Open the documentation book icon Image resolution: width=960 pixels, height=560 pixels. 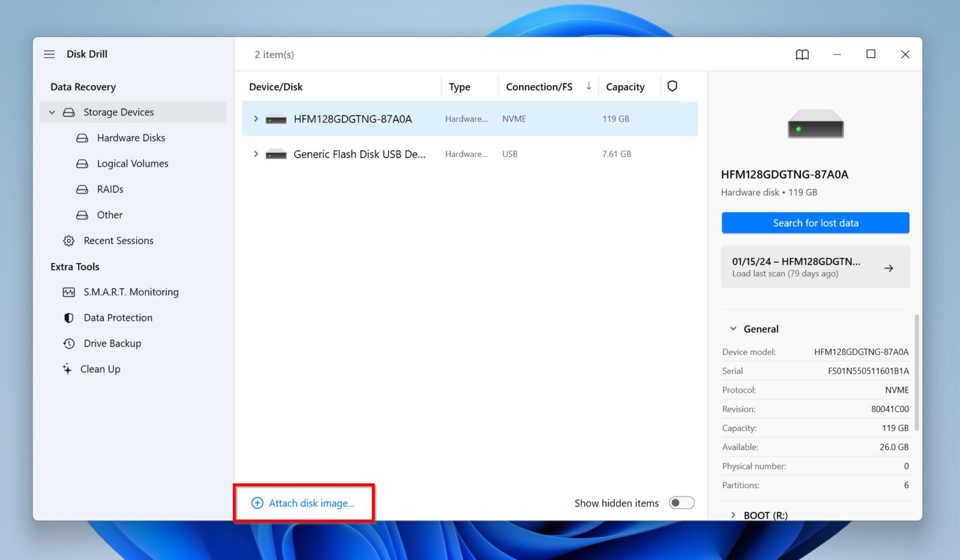802,54
